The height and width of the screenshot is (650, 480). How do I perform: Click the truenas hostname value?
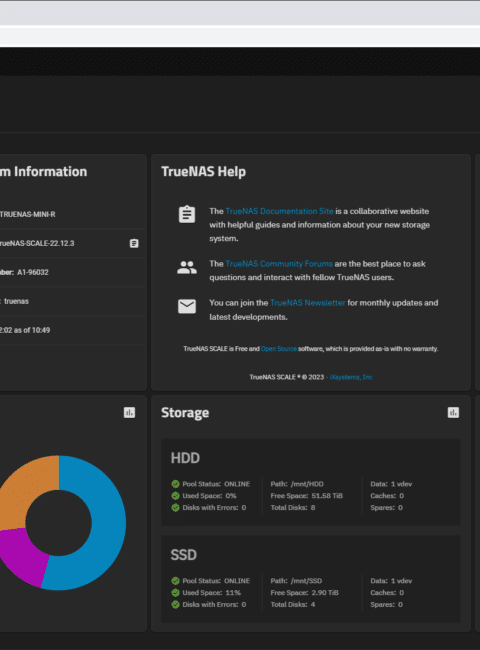coord(17,301)
